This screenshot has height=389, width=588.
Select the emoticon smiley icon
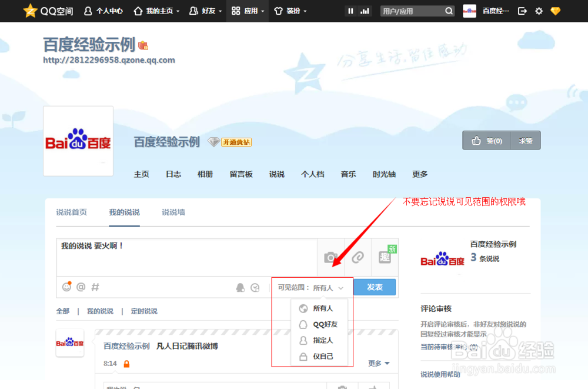66,287
